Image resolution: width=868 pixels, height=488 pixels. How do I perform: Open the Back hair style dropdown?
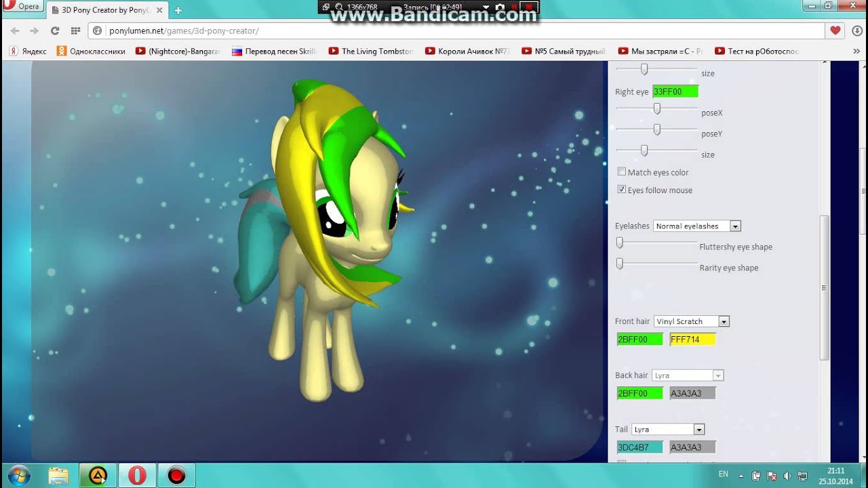point(688,375)
